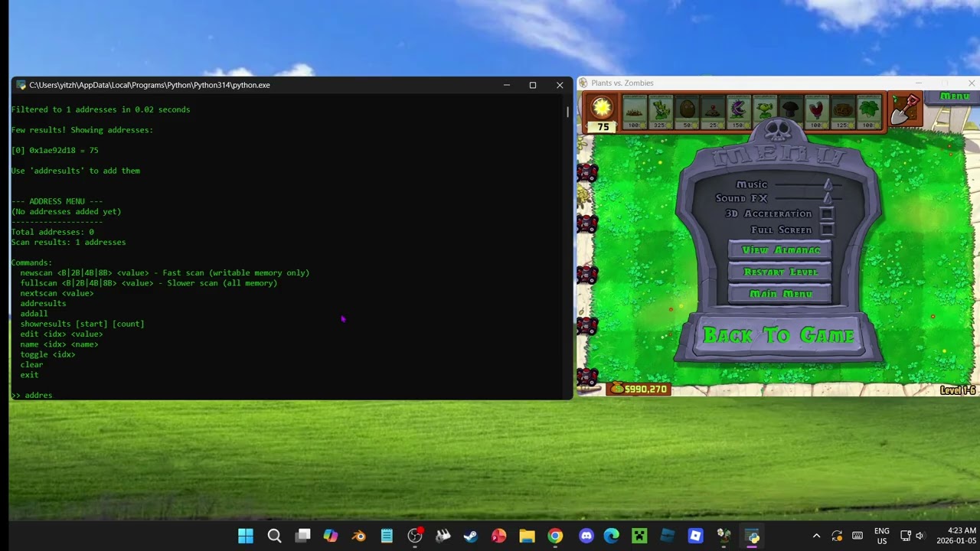Screen dimensions: 980x551
Task: Click the Restart Level button
Action: (x=780, y=272)
